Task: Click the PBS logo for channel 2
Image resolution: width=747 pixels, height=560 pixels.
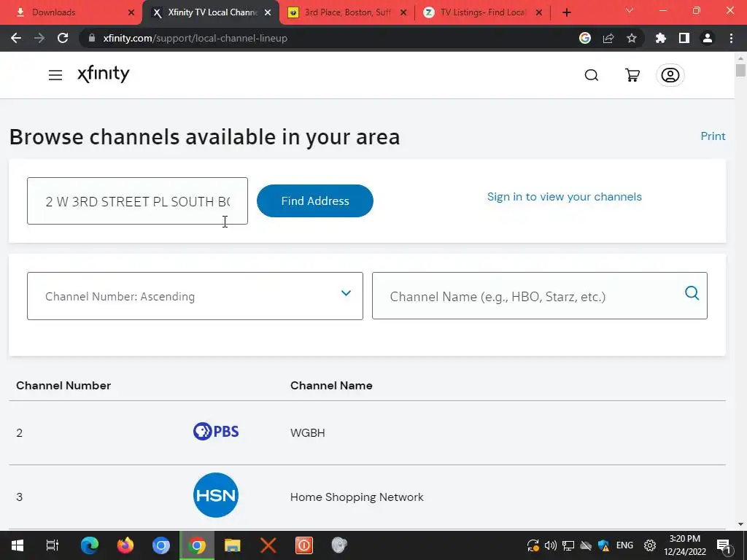Action: click(216, 432)
